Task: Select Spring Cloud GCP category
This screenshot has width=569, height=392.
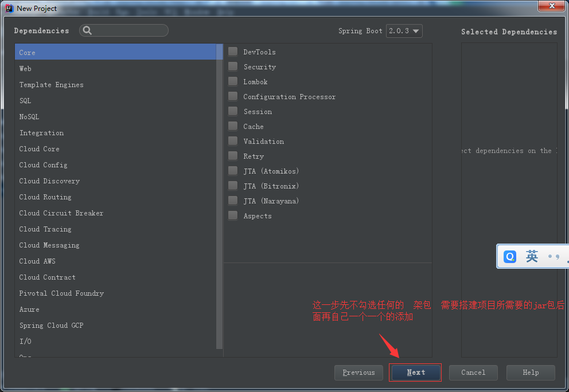Action: click(x=115, y=326)
